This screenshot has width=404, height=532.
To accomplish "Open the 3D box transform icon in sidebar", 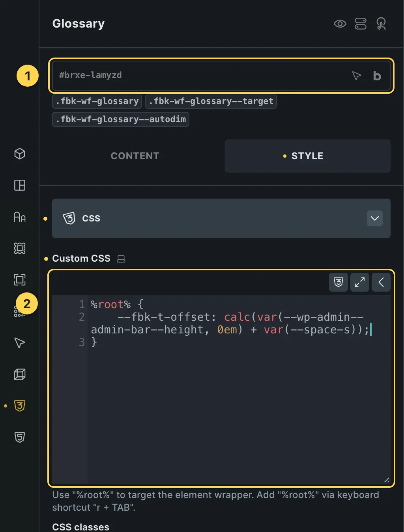I will coord(20,374).
